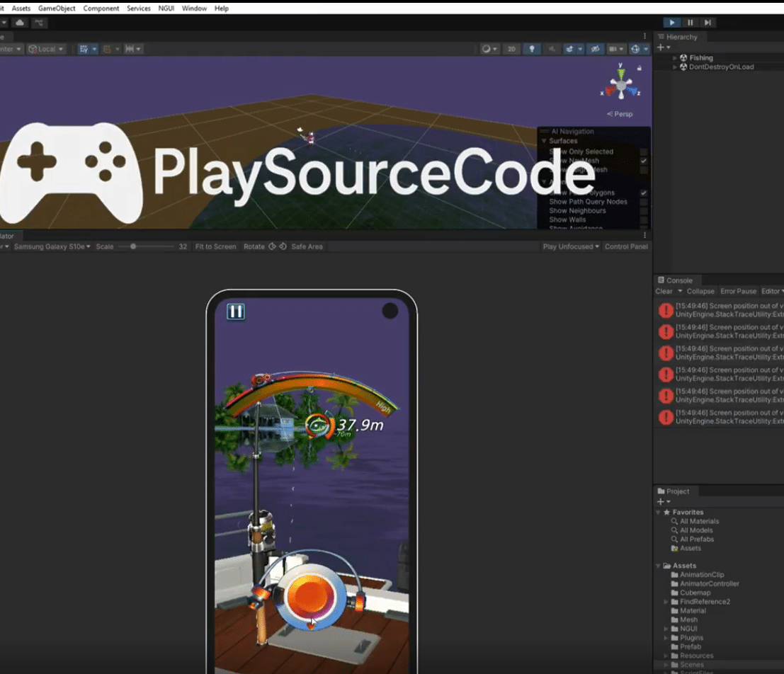Open the Window menu
784x674 pixels.
click(194, 8)
